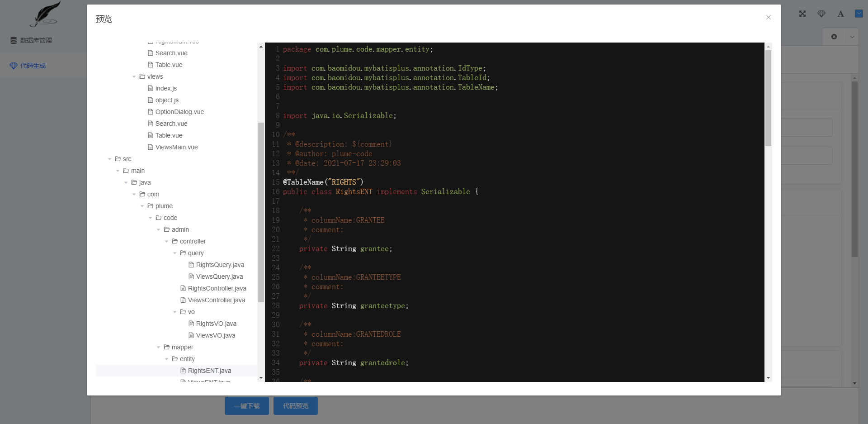Click file icon next to ViewsMain.vue
The image size is (868, 424).
tap(151, 147)
